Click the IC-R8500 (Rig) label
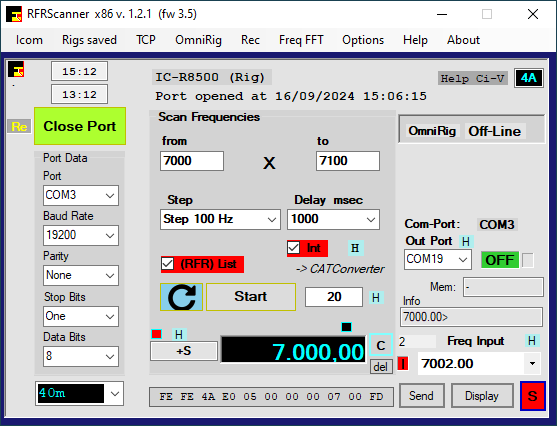Screen dimensions: 557x426 [x=211, y=77]
